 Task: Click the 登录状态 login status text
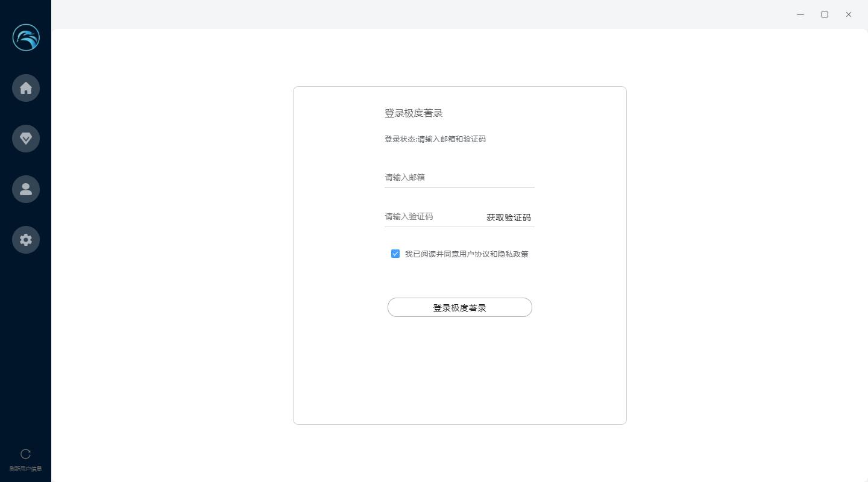pyautogui.click(x=435, y=139)
